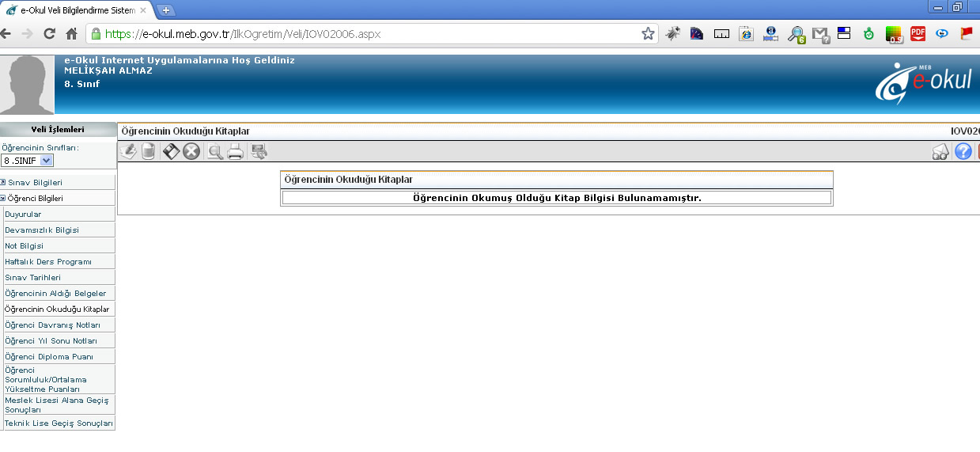Viewport: 980px width, 452px height.
Task: Open a new browser tab
Action: click(166, 9)
